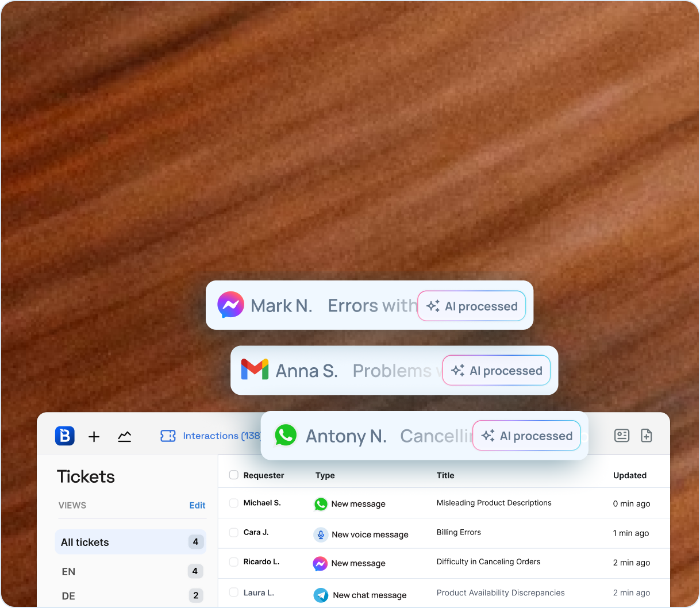Click the Messenger icon in Ricardo L. row
This screenshot has width=700, height=608.
pos(320,564)
